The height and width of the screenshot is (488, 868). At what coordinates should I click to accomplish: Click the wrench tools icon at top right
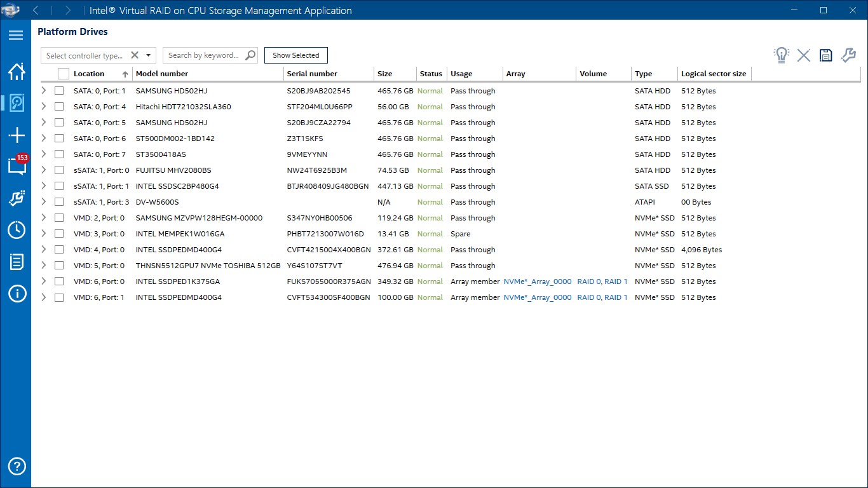click(848, 55)
